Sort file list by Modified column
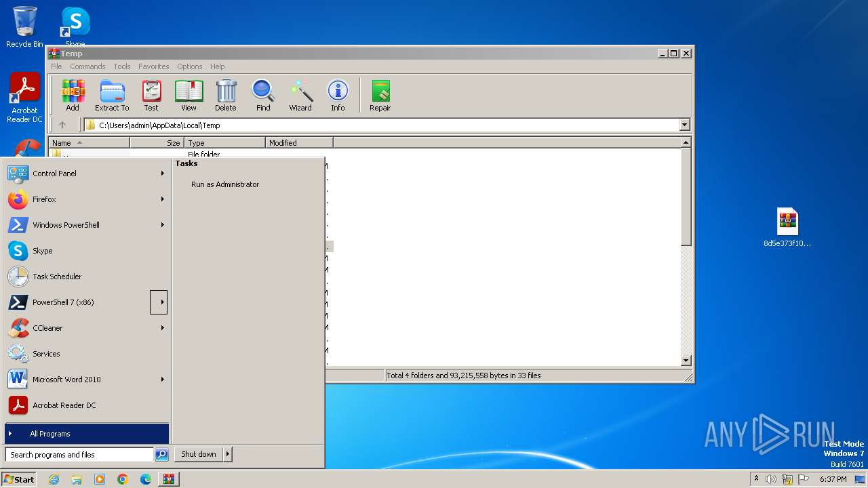This screenshot has height=488, width=868. pos(299,143)
